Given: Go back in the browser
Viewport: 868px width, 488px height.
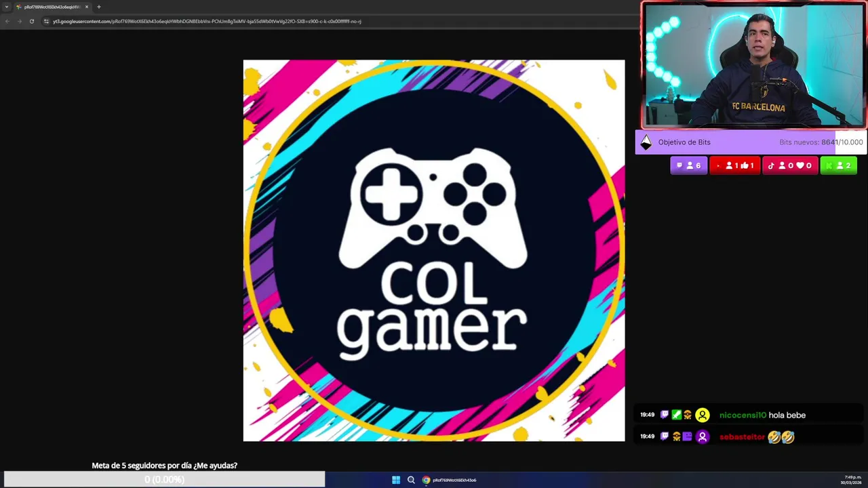Looking at the screenshot, I should tap(7, 21).
